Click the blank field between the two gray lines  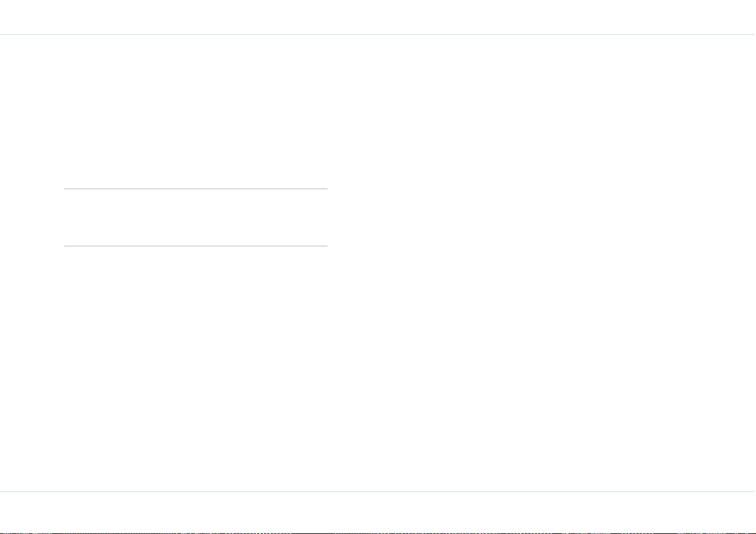point(196,218)
